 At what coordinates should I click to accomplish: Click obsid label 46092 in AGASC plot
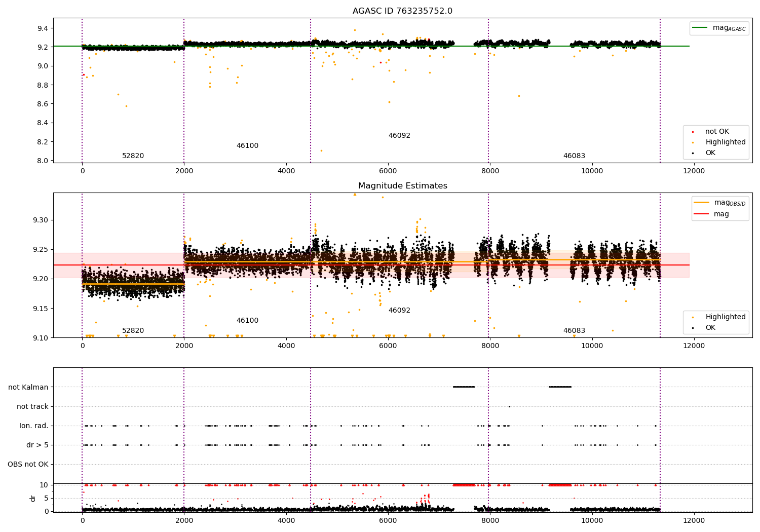point(399,136)
